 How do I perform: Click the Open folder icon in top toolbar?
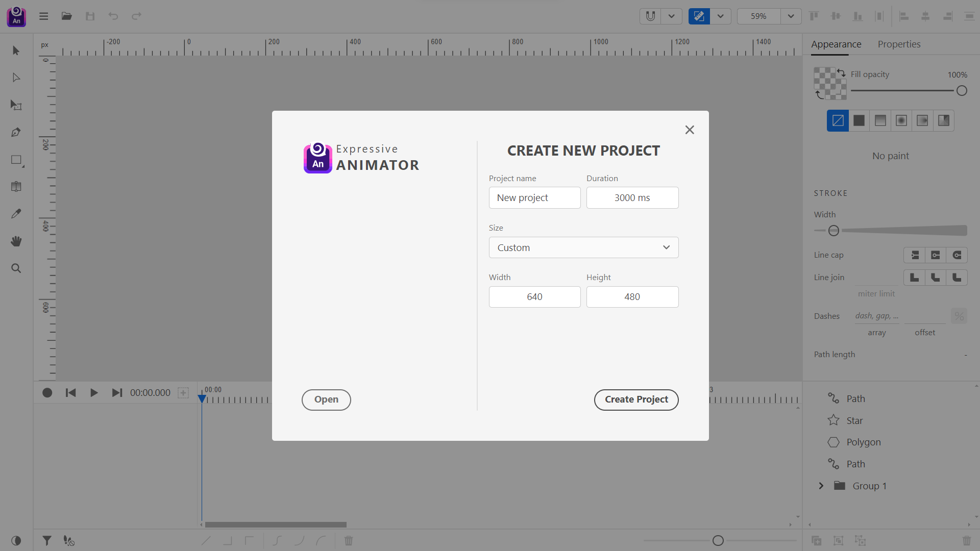coord(66,16)
